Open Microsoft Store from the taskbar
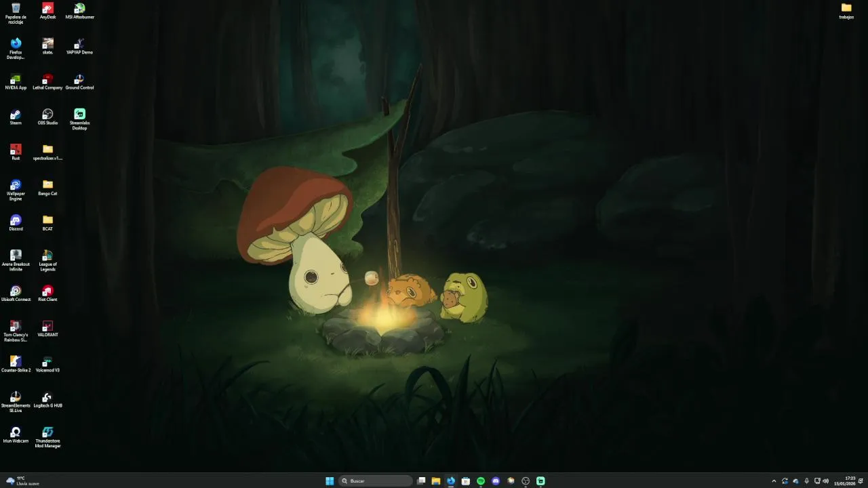The image size is (868, 488). 466,481
